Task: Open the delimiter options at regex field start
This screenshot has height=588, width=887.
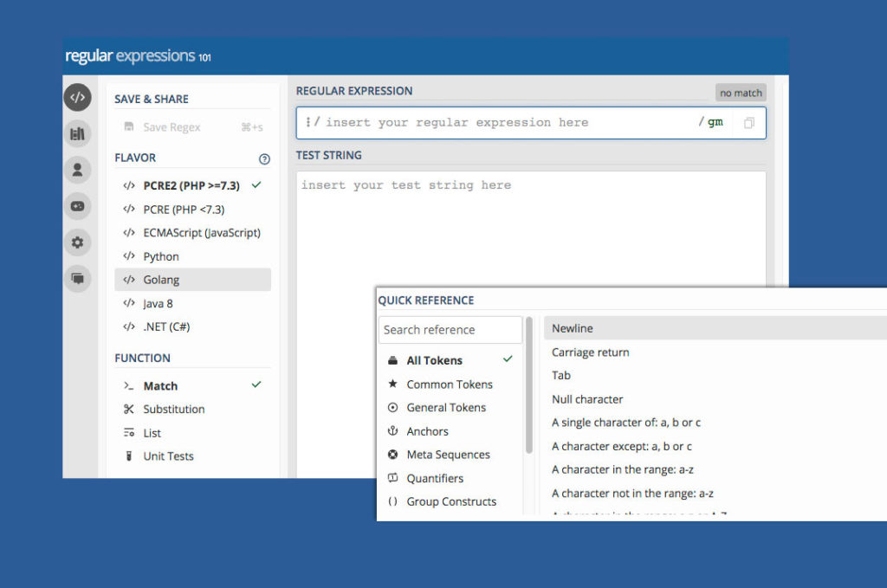Action: coord(308,122)
